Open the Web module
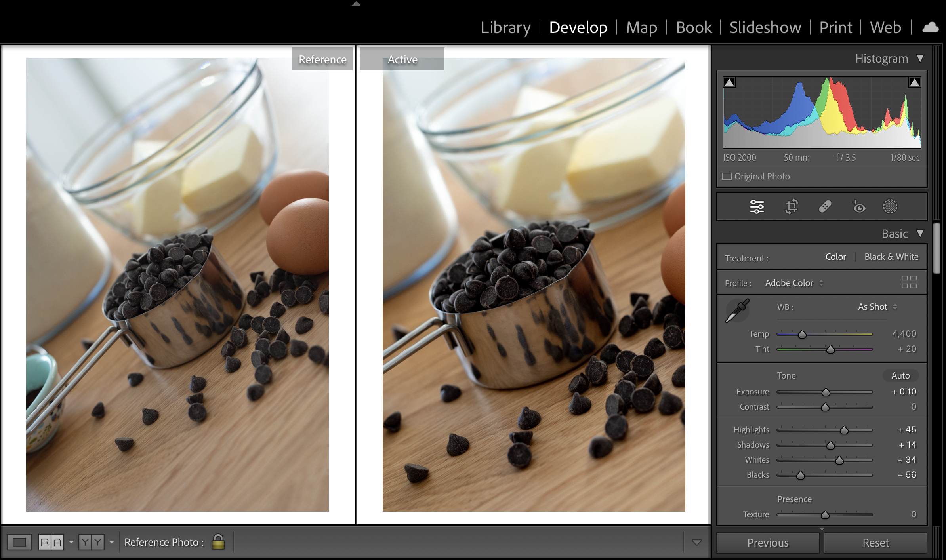 tap(885, 27)
